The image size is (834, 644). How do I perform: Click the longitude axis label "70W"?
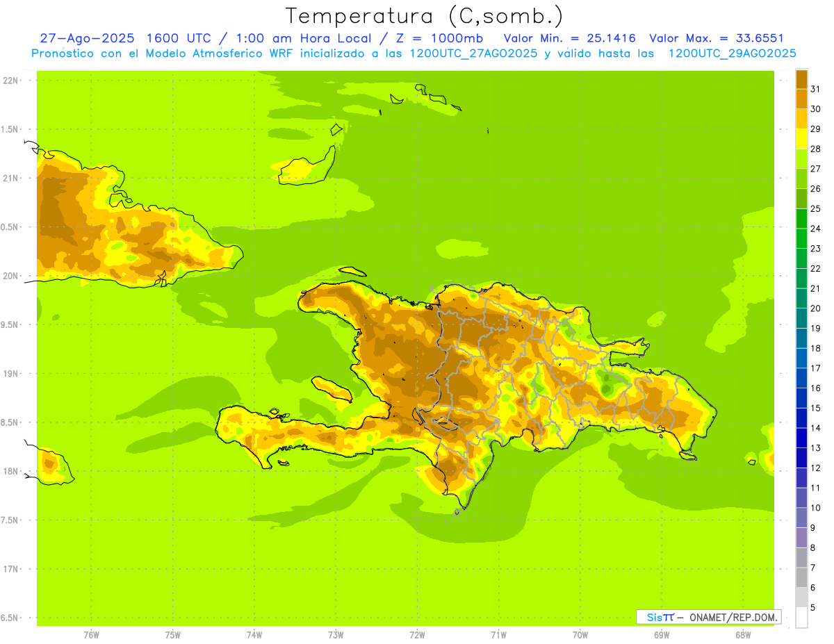pos(580,635)
